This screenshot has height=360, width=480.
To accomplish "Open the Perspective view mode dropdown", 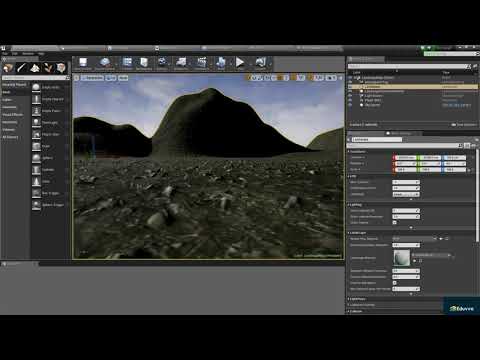I will (92, 78).
